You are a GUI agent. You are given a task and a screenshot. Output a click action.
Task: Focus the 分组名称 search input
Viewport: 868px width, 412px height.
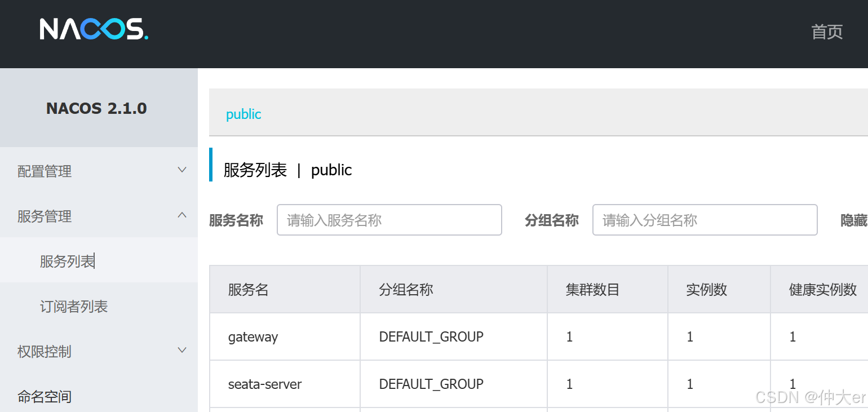(705, 220)
